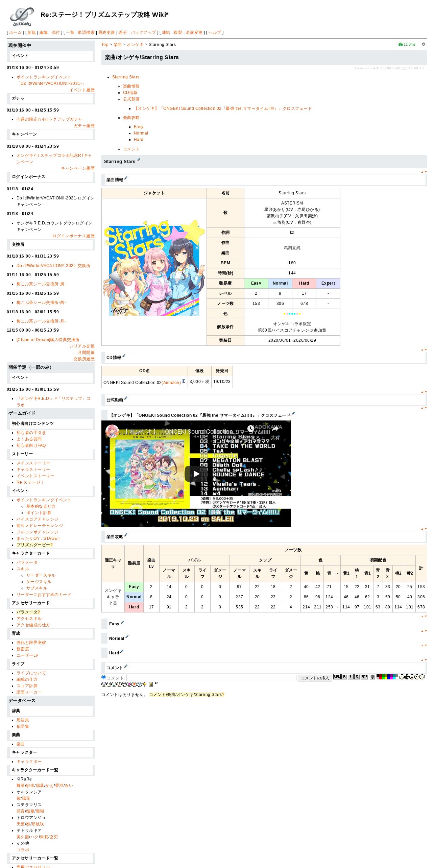Click the edit pencil beside CD情報 heading
This screenshot has height=868, width=434.
click(x=124, y=356)
